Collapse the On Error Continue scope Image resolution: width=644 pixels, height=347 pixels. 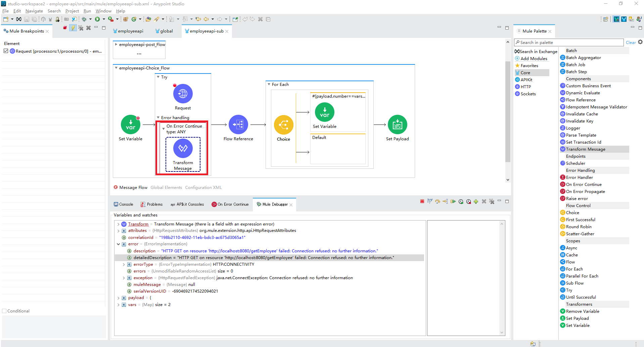point(164,129)
